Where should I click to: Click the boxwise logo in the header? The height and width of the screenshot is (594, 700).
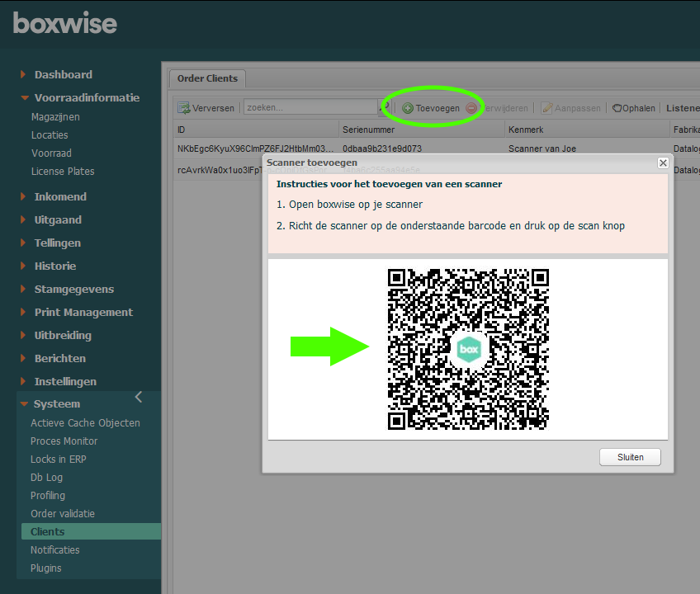[x=64, y=24]
